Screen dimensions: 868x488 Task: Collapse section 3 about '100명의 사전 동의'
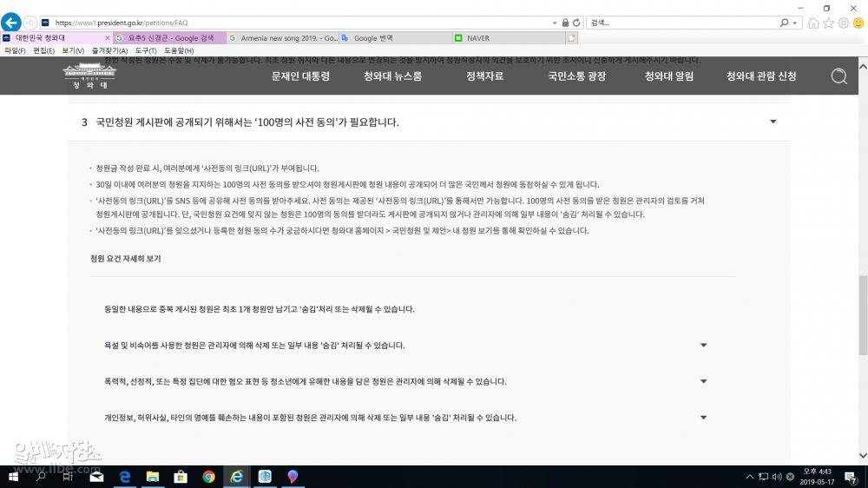coord(773,122)
